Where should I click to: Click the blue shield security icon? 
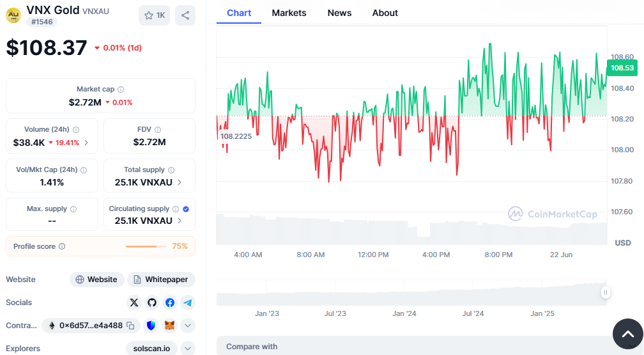[151, 326]
